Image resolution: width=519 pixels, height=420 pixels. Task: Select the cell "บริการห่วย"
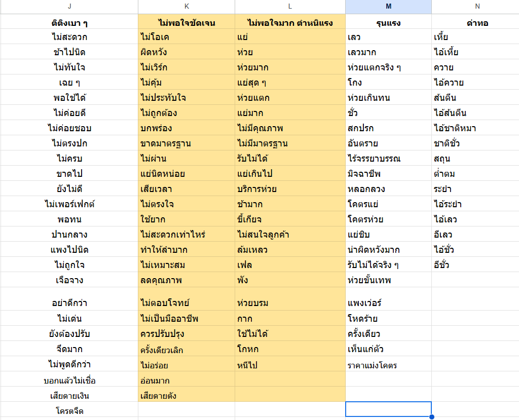pos(290,189)
